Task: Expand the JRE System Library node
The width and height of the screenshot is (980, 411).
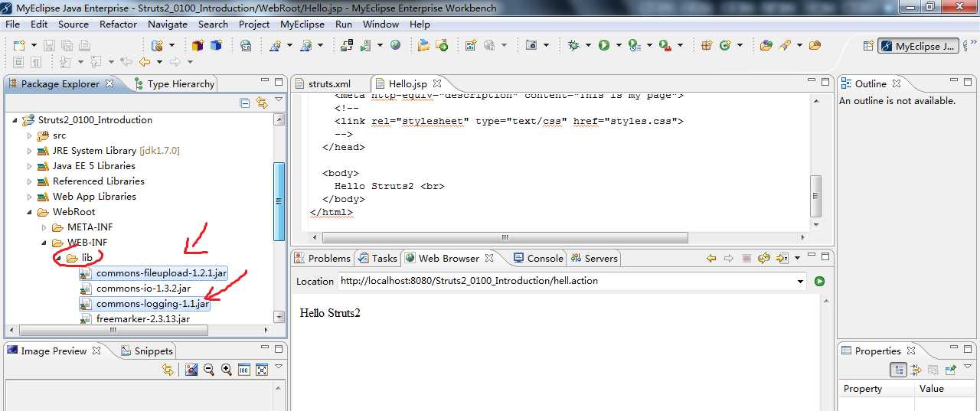Action: 29,151
